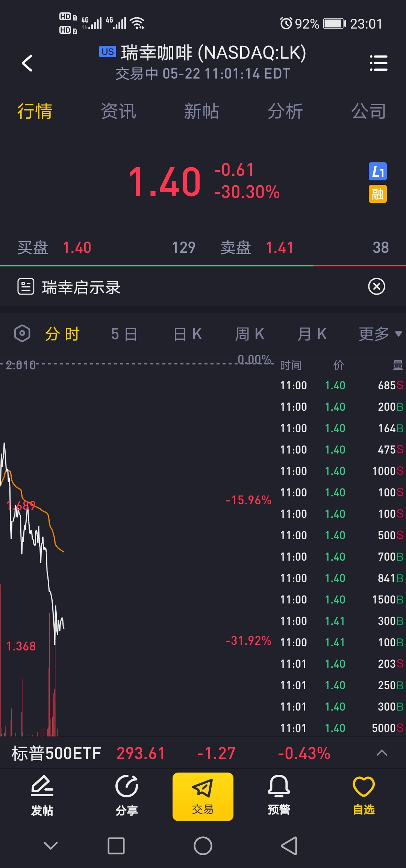406x868 pixels.
Task: Tap the 分享 share icon
Action: pyautogui.click(x=127, y=795)
